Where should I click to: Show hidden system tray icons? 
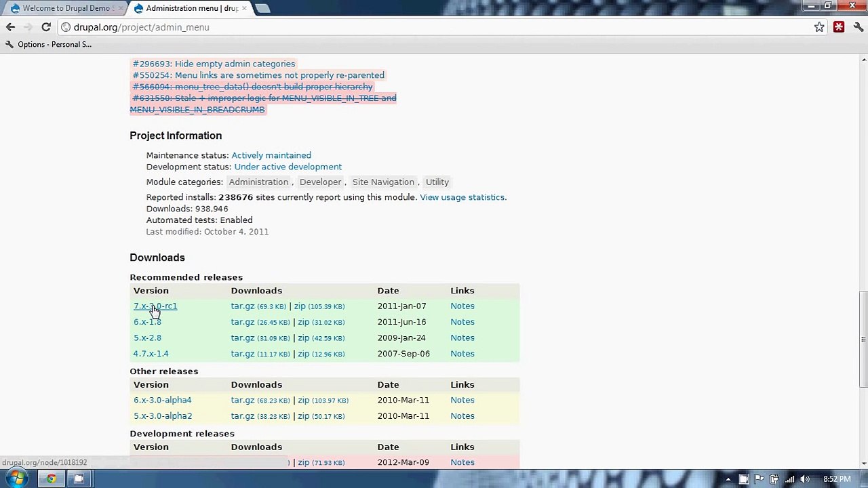pyautogui.click(x=728, y=479)
